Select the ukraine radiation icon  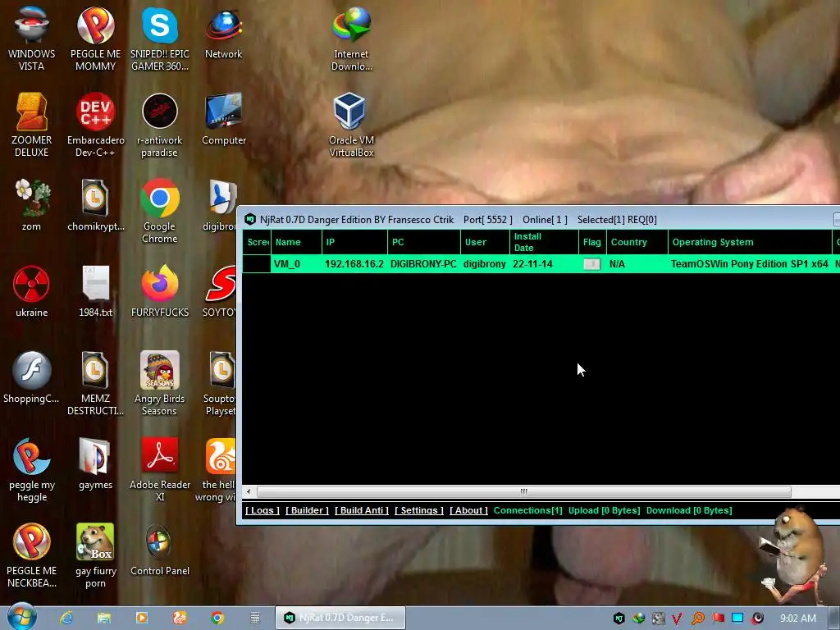click(x=31, y=291)
